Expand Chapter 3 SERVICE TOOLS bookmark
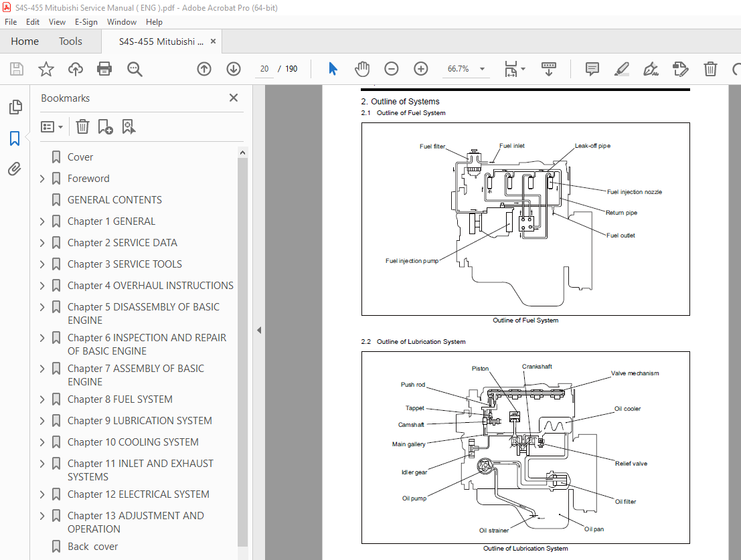The image size is (741, 560). pyautogui.click(x=42, y=264)
